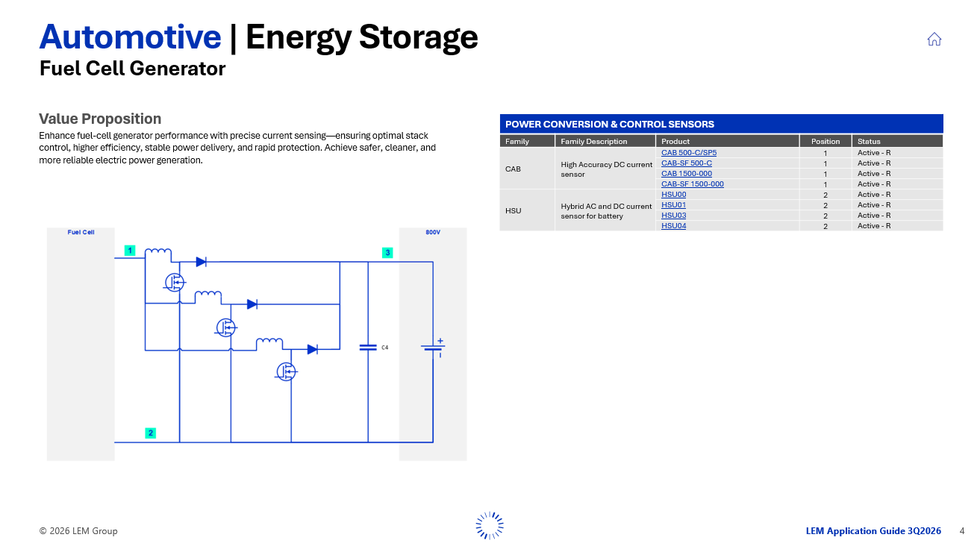
Task: Click the "Value Proposition" heading
Action: tap(100, 119)
